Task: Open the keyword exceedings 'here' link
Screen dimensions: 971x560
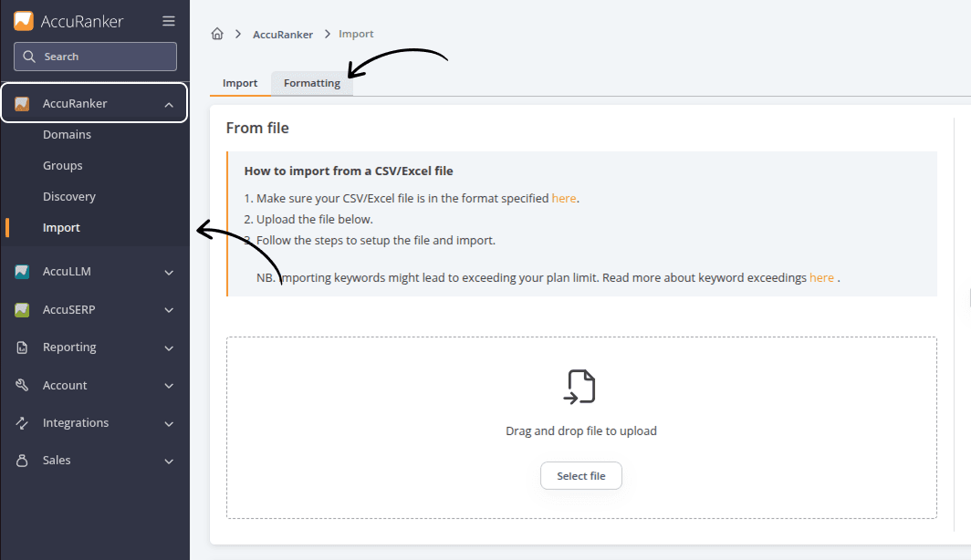Action: pyautogui.click(x=821, y=277)
